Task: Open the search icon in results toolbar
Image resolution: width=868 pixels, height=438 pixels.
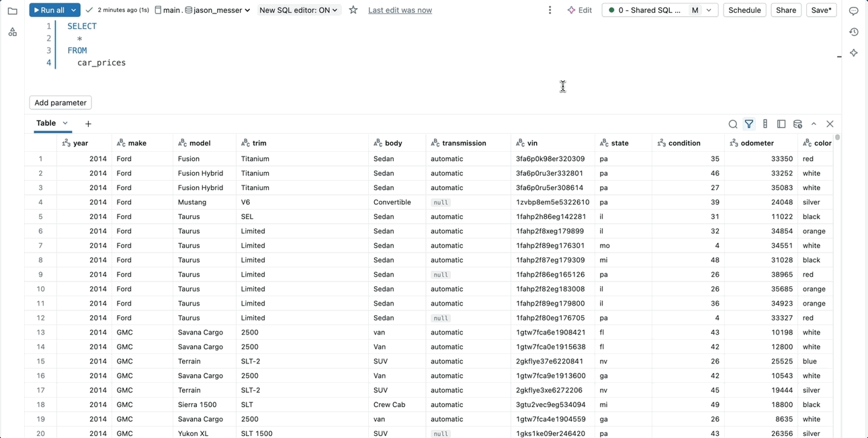Action: (733, 124)
